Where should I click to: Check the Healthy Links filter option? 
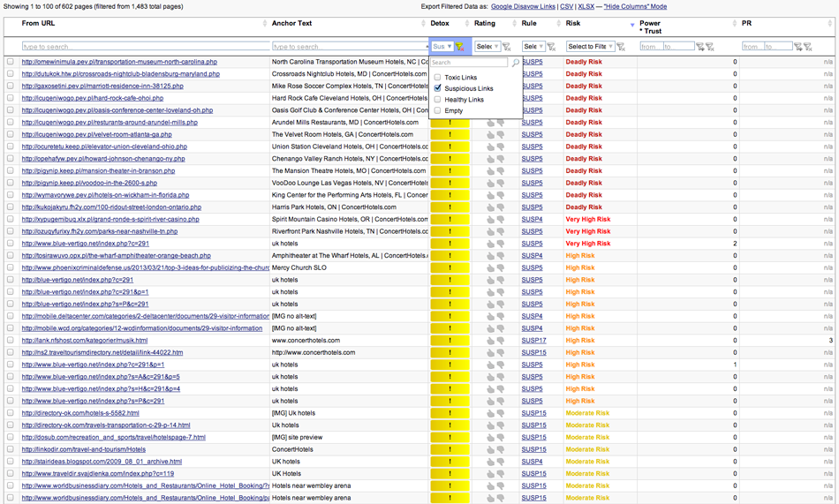(437, 100)
